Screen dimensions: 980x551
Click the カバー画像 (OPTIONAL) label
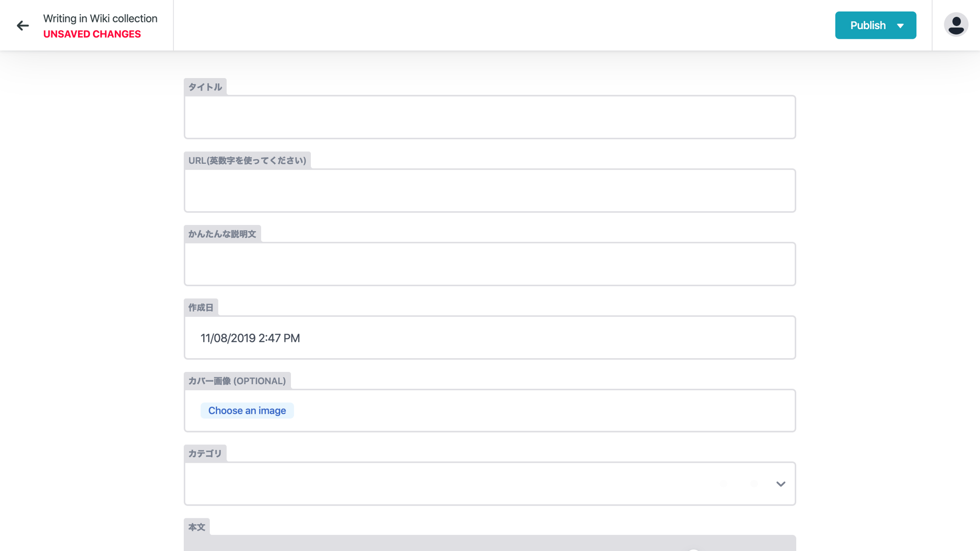click(237, 381)
